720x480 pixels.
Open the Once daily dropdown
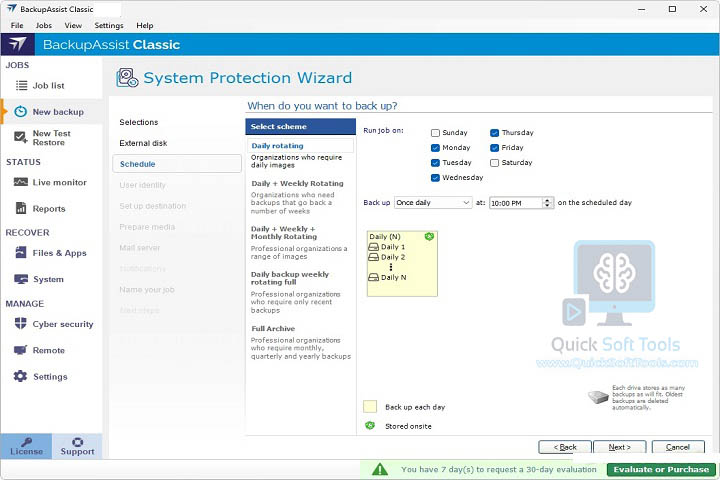click(x=433, y=203)
